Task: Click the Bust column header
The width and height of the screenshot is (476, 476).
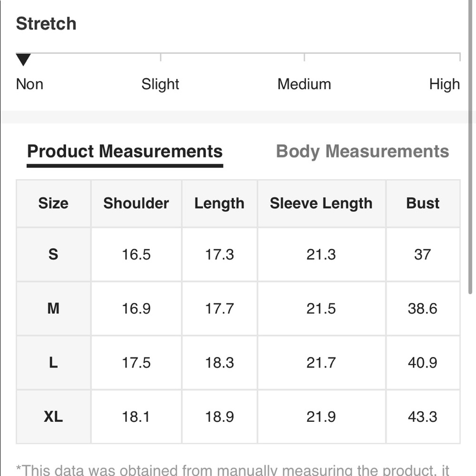Action: point(423,203)
